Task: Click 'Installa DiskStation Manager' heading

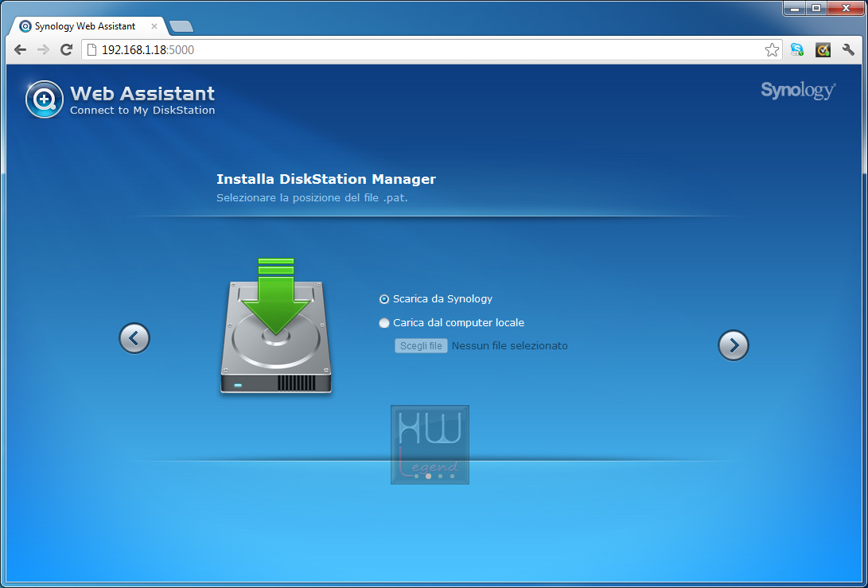Action: 326,179
